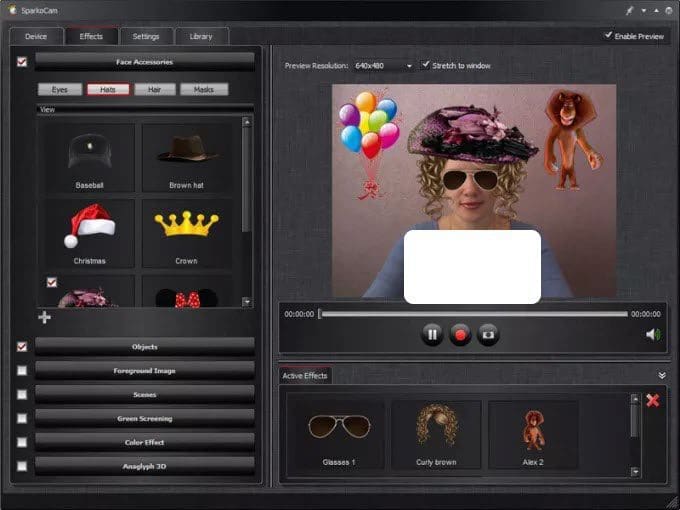The height and width of the screenshot is (510, 680).
Task: Show the Masks accessory category
Action: pos(204,90)
